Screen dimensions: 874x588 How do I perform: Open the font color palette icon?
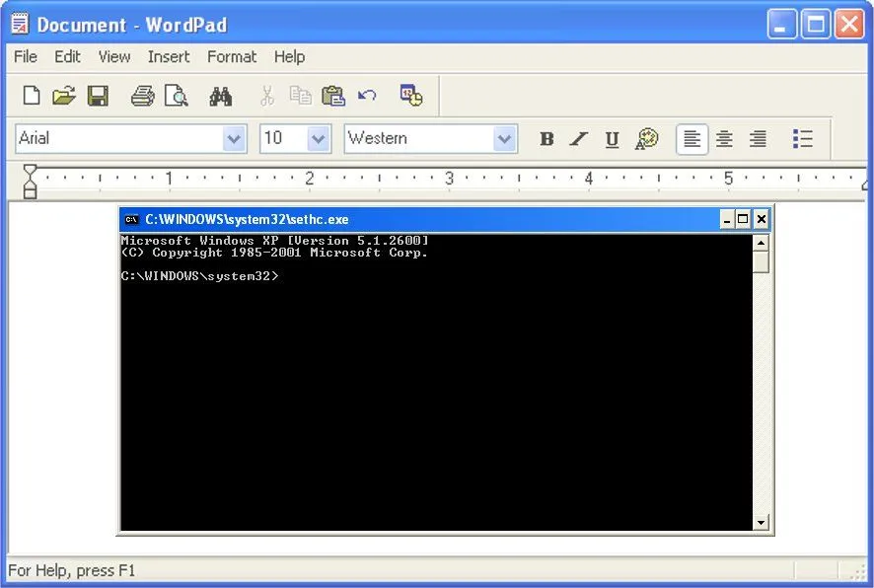[x=646, y=139]
